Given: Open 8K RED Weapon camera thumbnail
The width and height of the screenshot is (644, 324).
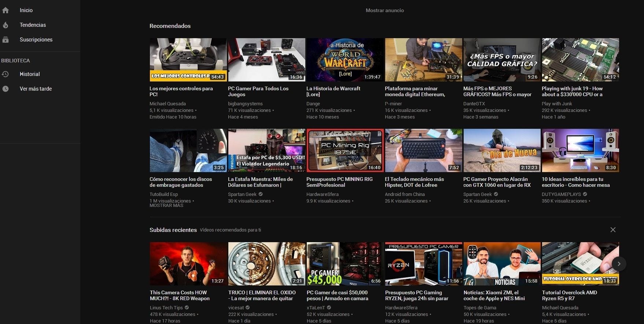Looking at the screenshot, I should click(x=188, y=263).
